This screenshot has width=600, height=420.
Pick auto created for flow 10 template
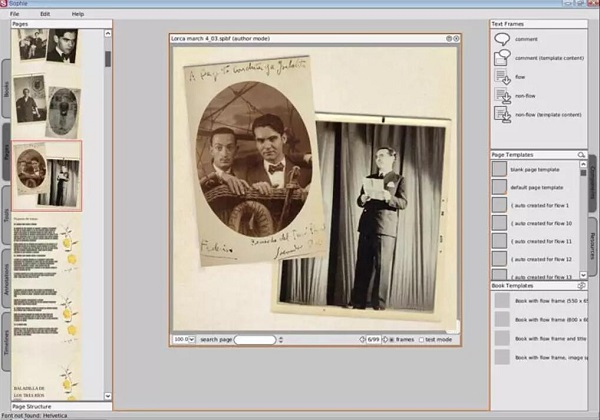536,223
